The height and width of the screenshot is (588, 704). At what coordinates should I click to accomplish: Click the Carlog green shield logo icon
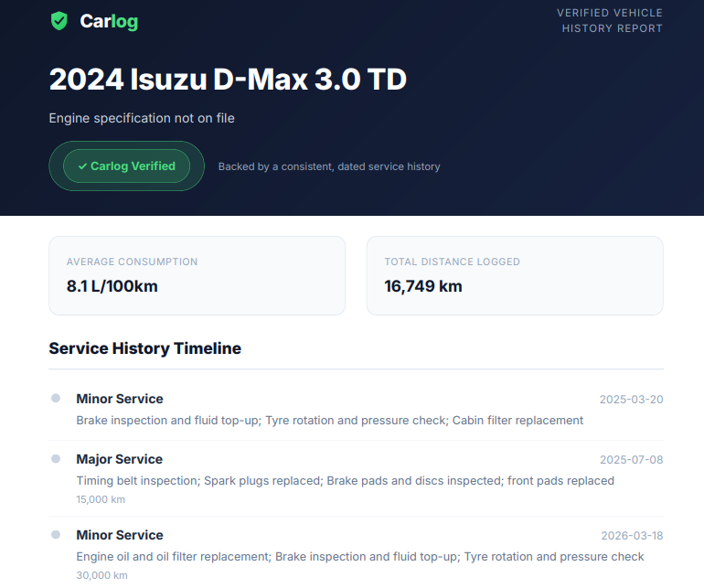click(x=59, y=21)
